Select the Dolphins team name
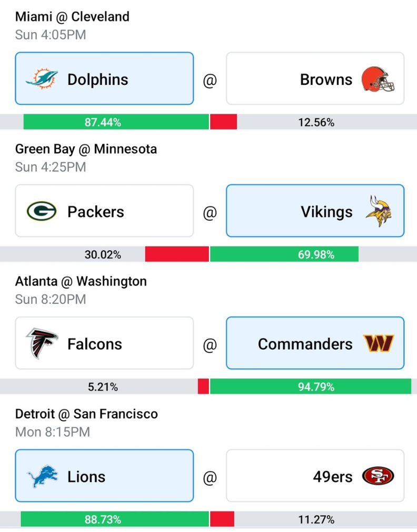The width and height of the screenshot is (417, 532). coord(97,80)
